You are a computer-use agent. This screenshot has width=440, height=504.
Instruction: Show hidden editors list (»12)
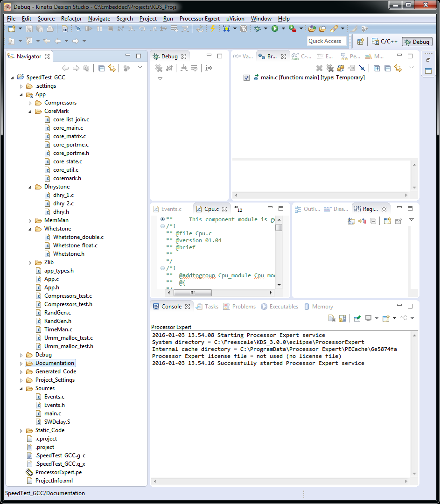click(x=238, y=209)
